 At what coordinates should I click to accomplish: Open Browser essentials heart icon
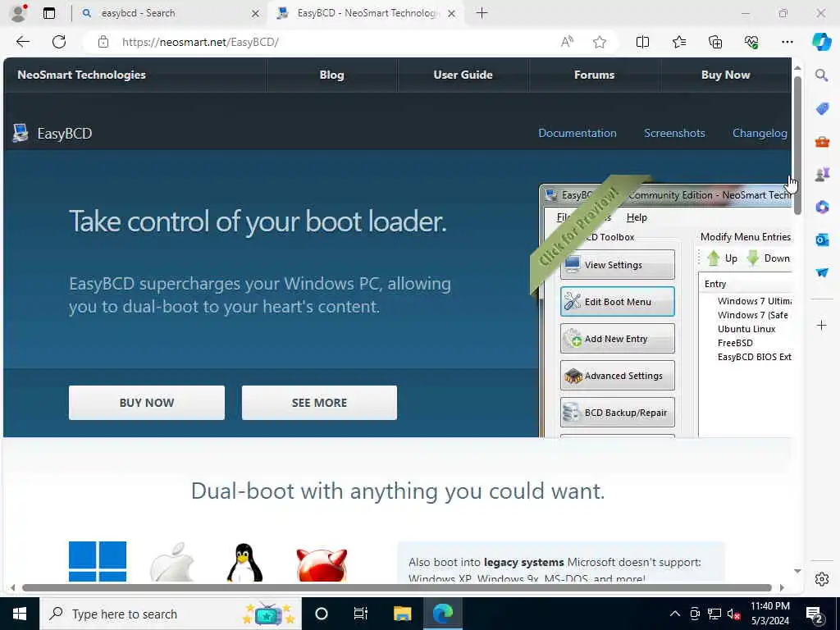pyautogui.click(x=751, y=42)
